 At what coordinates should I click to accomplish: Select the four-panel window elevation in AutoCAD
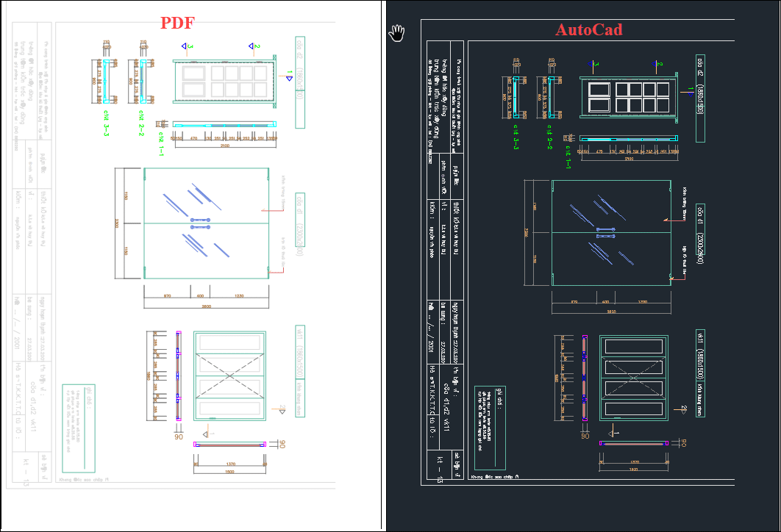(x=633, y=378)
